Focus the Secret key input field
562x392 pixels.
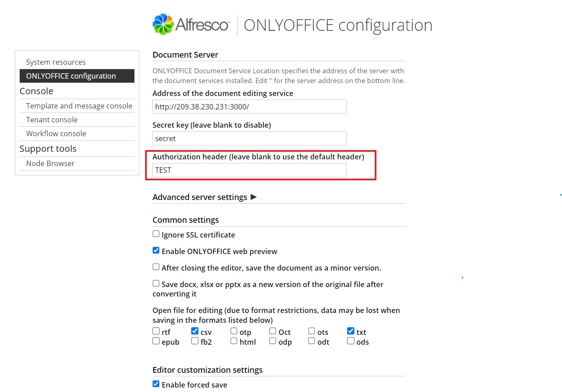pyautogui.click(x=249, y=138)
